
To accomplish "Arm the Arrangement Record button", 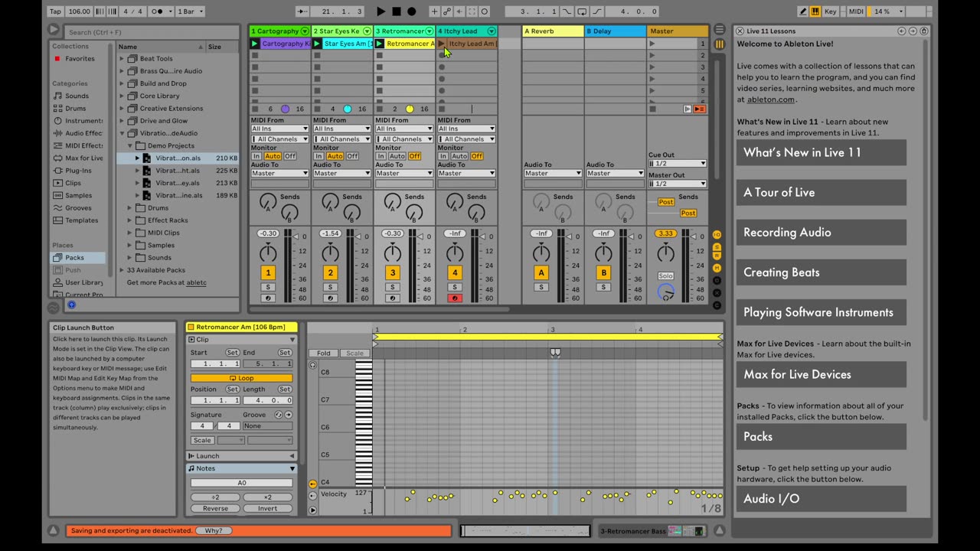I will (x=411, y=11).
